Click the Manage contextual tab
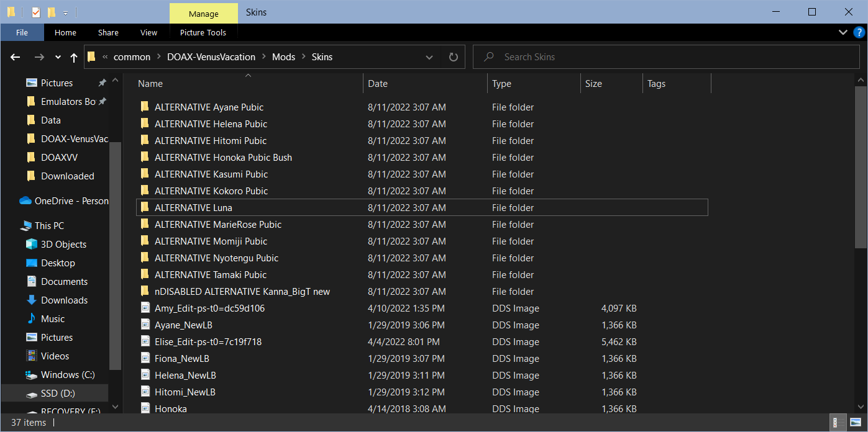This screenshot has height=432, width=868. pyautogui.click(x=204, y=14)
